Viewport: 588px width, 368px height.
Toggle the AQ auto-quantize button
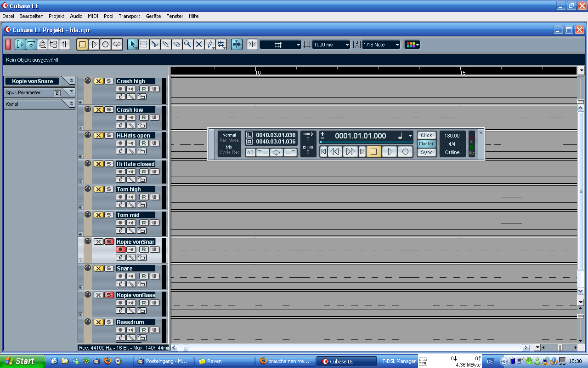(x=250, y=152)
